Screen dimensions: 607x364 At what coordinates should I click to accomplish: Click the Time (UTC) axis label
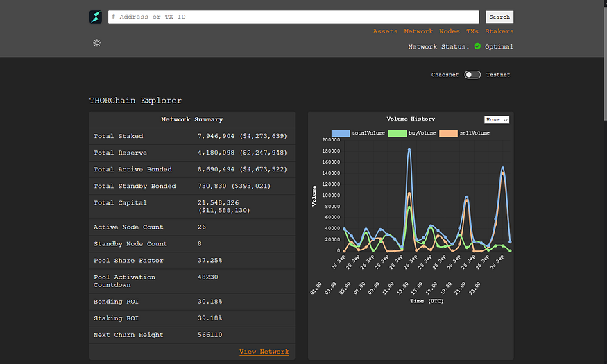pos(427,301)
